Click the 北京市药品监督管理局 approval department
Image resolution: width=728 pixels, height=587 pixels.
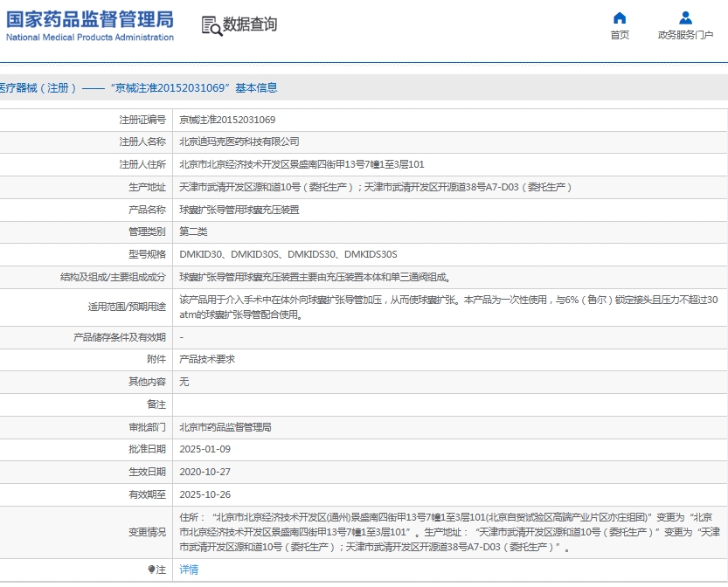pyautogui.click(x=225, y=427)
